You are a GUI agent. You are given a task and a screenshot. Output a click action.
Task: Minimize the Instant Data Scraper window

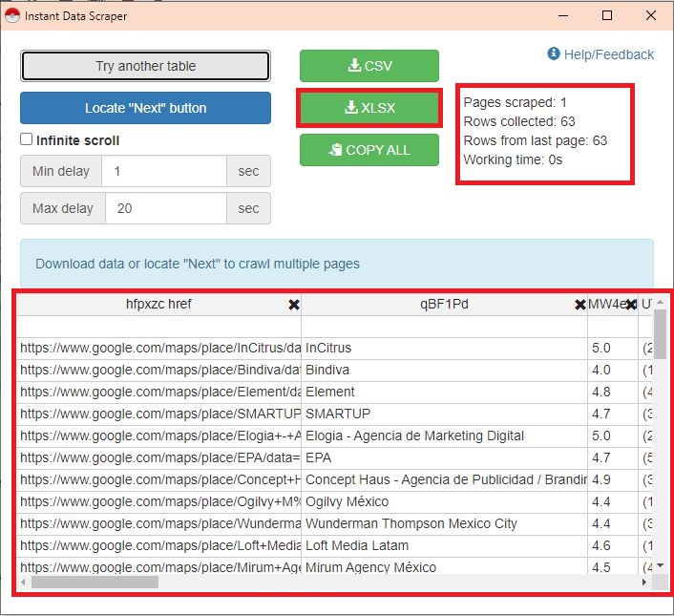coord(563,16)
